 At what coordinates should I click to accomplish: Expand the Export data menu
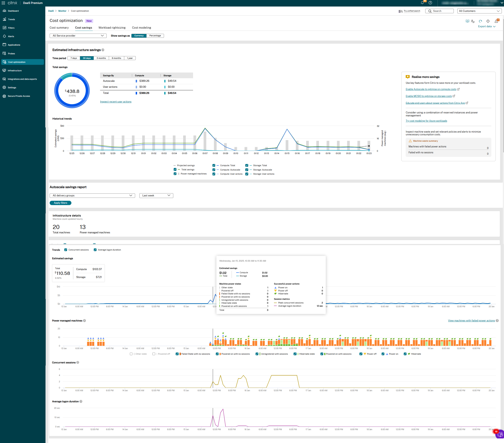pos(486,26)
